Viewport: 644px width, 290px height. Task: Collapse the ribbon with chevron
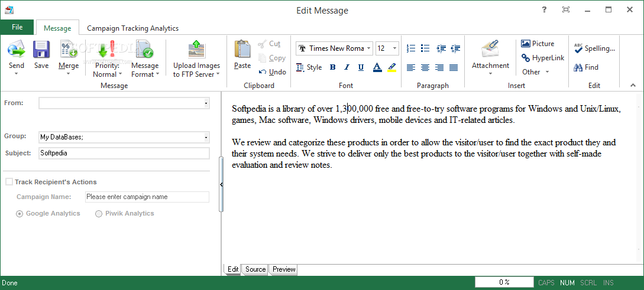coord(633,85)
